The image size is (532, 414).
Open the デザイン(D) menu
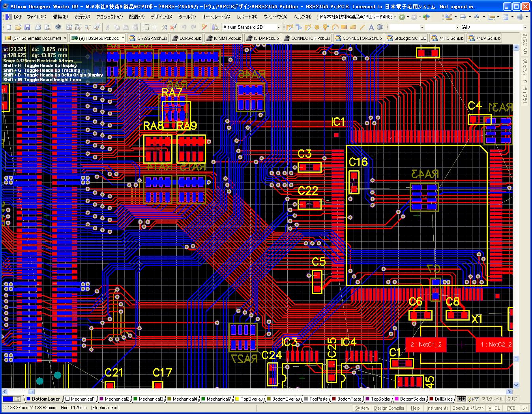tap(161, 17)
